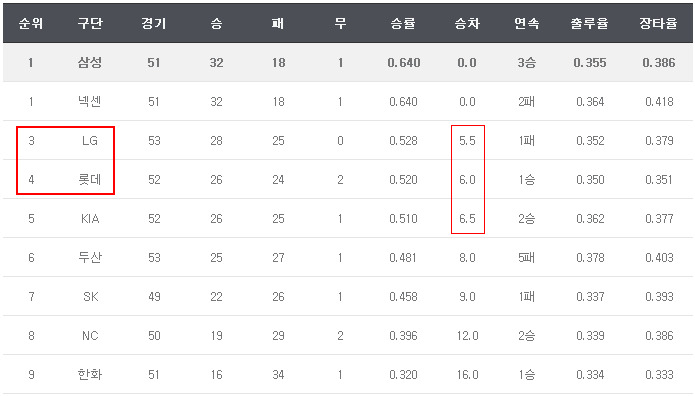
Task: Select 두산's 5패 streak cell
Action: [x=527, y=258]
